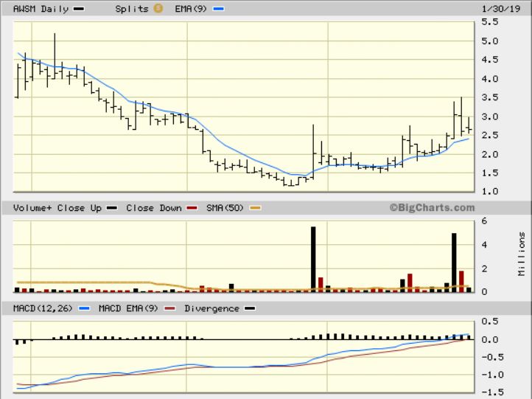532x399 pixels.
Task: Click the blue EMA(9) legend line marker
Action: pyautogui.click(x=217, y=10)
